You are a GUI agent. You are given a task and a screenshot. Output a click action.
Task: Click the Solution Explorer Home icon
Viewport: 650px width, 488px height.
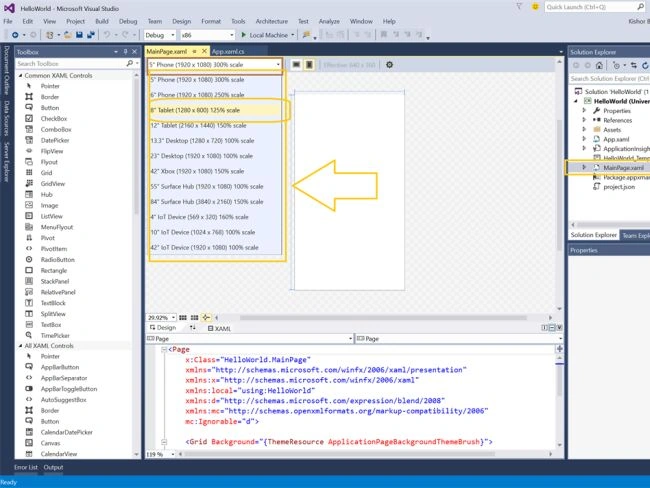pyautogui.click(x=599, y=66)
